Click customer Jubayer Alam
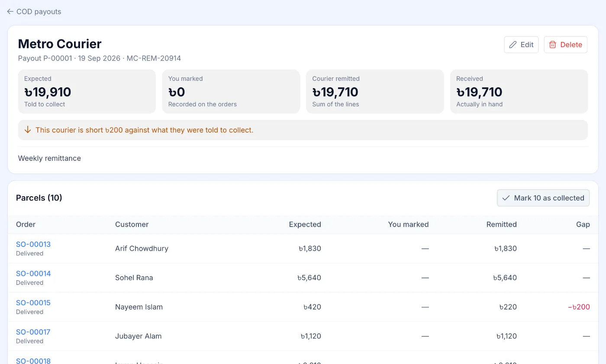Screen dimensions: 606x364 coord(139,336)
